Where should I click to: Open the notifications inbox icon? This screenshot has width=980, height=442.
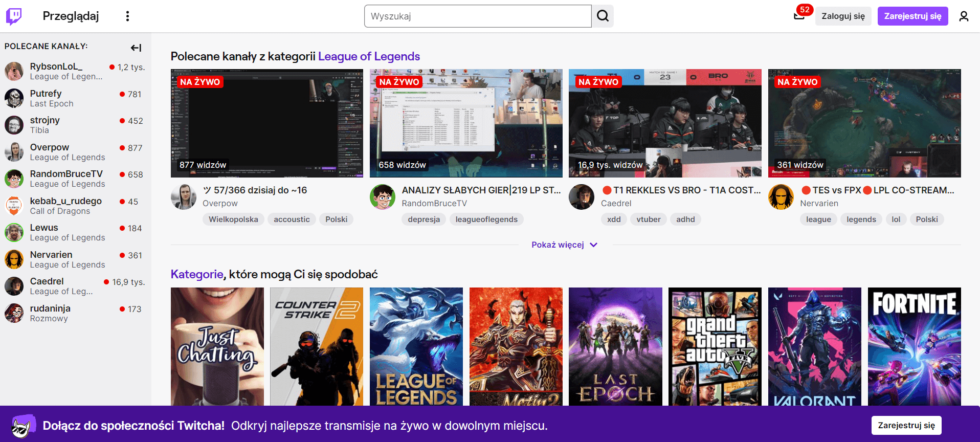799,16
